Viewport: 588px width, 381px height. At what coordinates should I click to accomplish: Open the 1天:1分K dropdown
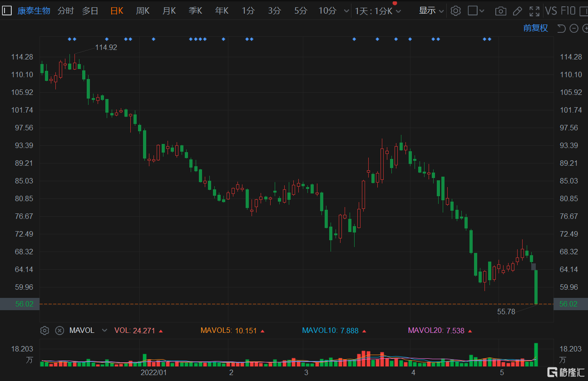point(378,11)
